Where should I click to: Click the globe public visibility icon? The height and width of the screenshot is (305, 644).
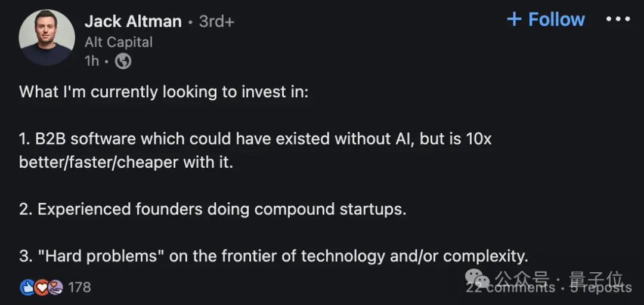[x=123, y=61]
